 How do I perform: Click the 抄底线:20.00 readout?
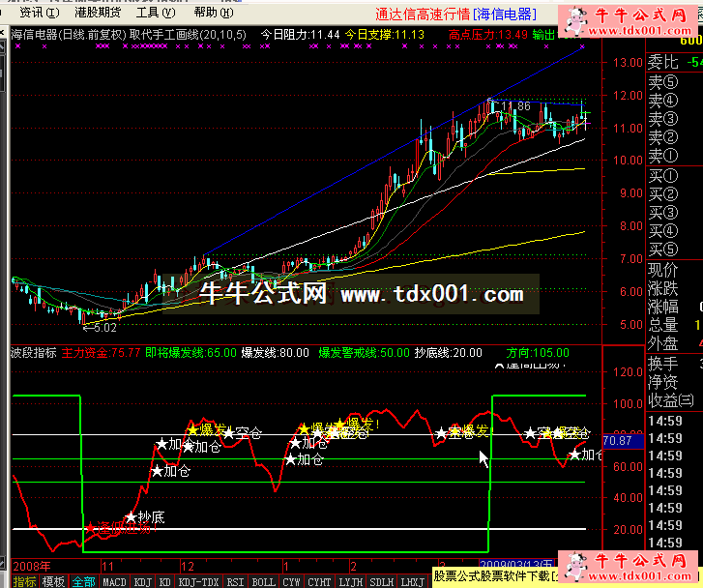pyautogui.click(x=449, y=353)
